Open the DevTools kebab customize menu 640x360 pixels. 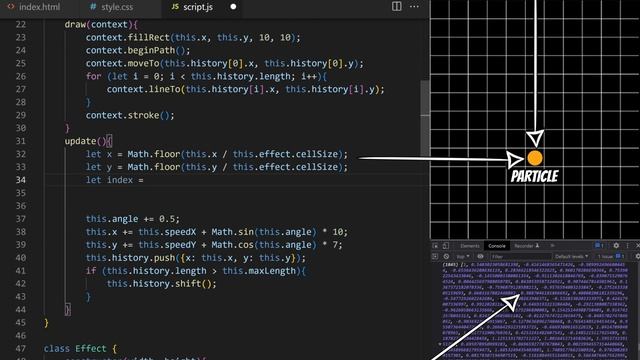(x=627, y=246)
